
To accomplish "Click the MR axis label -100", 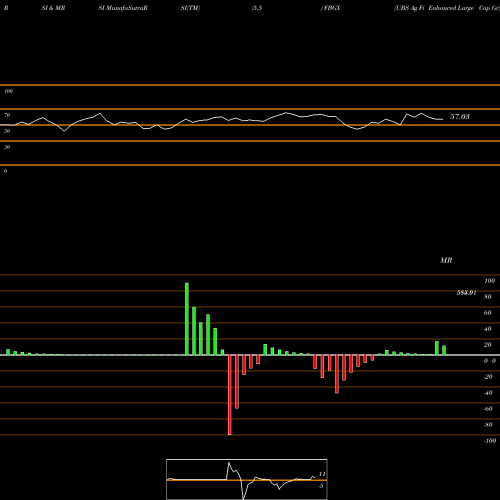I will pos(490,441).
